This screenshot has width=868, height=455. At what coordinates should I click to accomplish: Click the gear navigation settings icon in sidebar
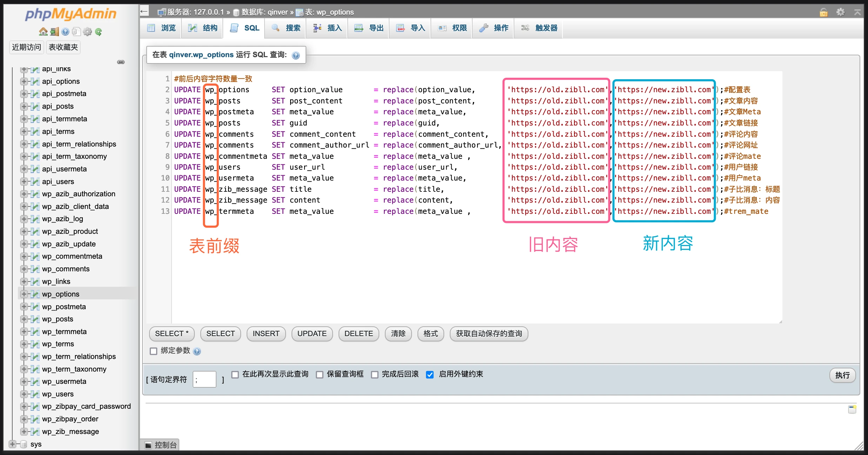coord(87,32)
